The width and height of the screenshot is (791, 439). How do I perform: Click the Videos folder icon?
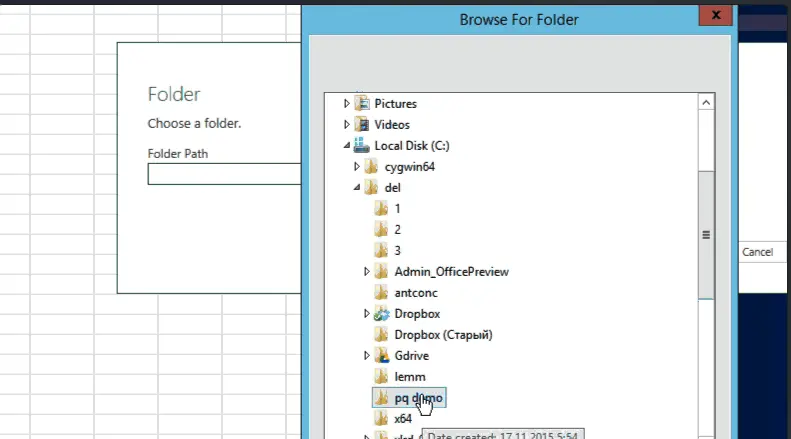click(x=362, y=125)
